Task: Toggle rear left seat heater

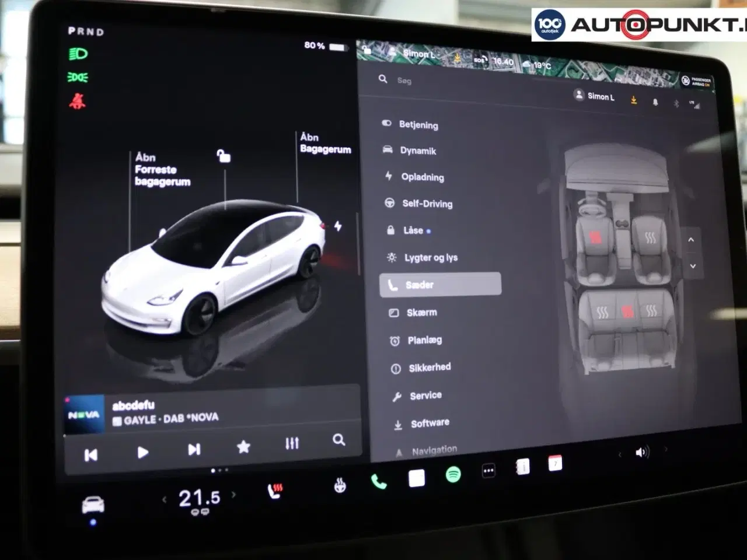Action: (602, 313)
